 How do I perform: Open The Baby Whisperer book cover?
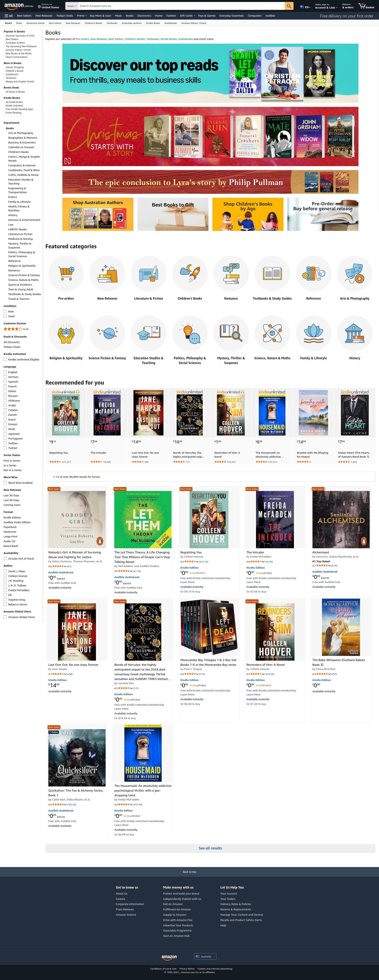(x=341, y=627)
